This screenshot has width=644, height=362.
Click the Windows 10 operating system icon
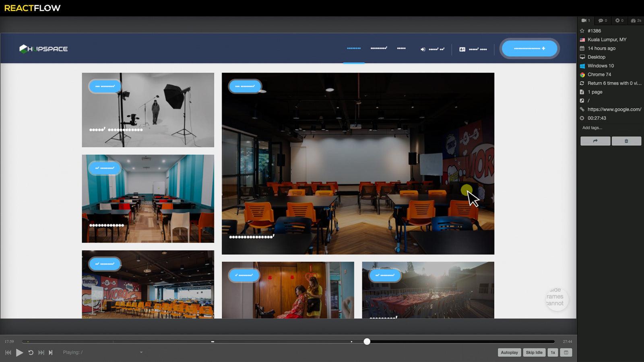[x=582, y=66]
